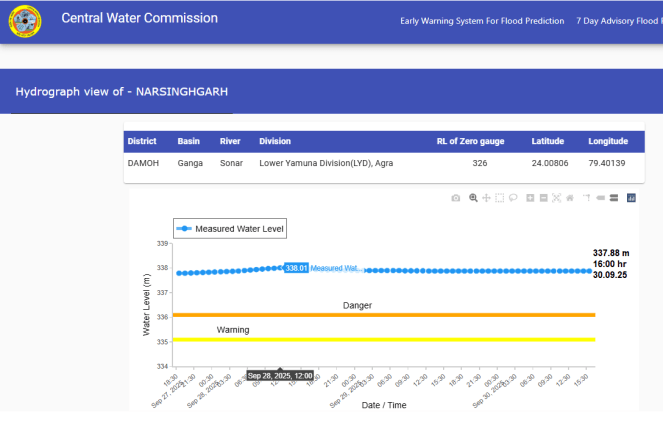Click the Central Water Commission title
Image resolution: width=663 pixels, height=438 pixels.
tap(139, 19)
